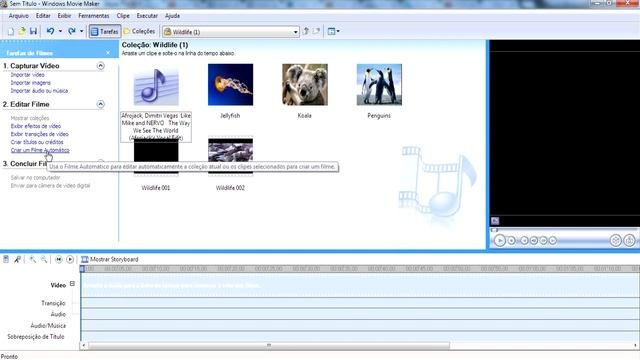
Task: Step to previous frame in preview
Action: 534,241
